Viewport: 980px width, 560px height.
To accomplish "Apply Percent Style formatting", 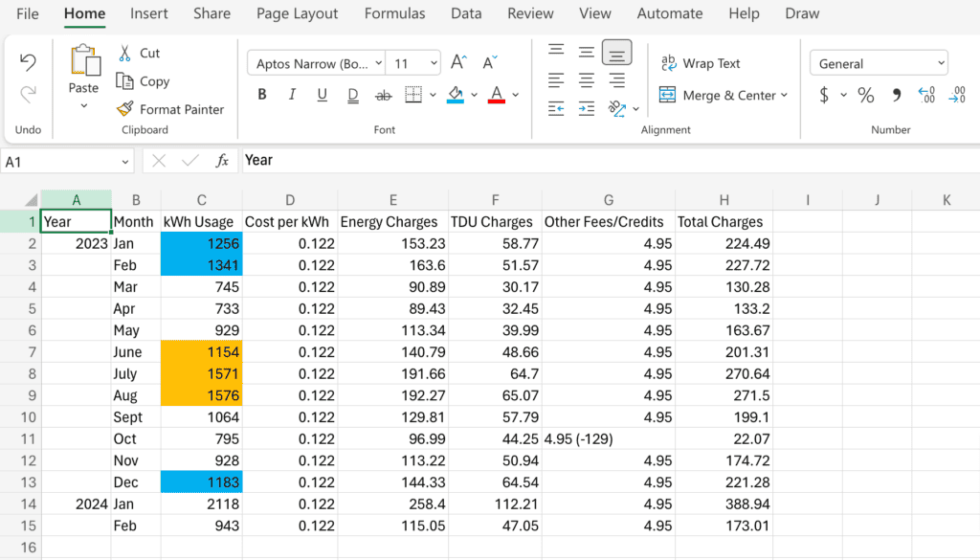I will [x=866, y=95].
